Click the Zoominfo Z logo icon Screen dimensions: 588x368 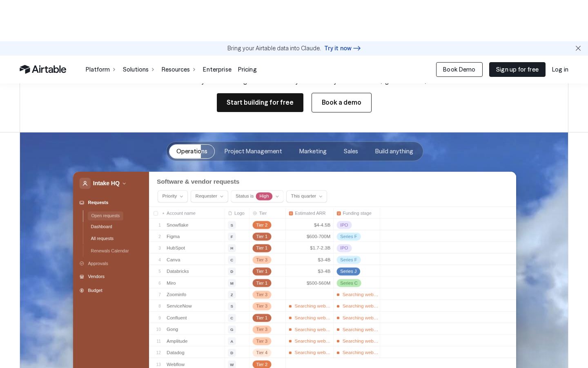[x=232, y=295]
